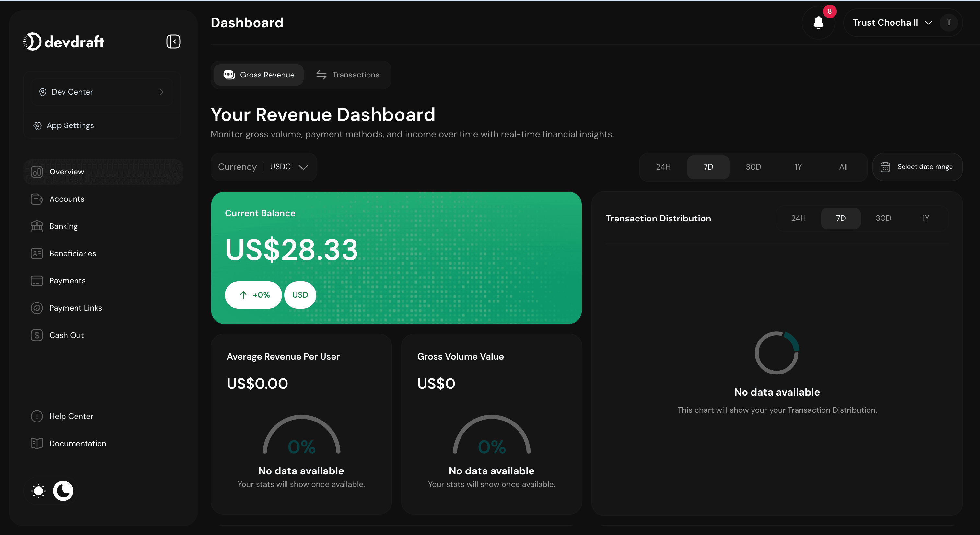Select the Banking sidebar item

coord(64,226)
